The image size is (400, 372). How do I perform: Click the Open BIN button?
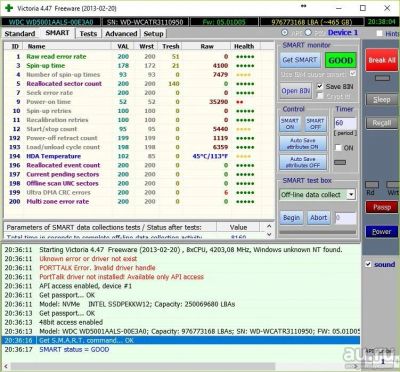click(x=296, y=91)
